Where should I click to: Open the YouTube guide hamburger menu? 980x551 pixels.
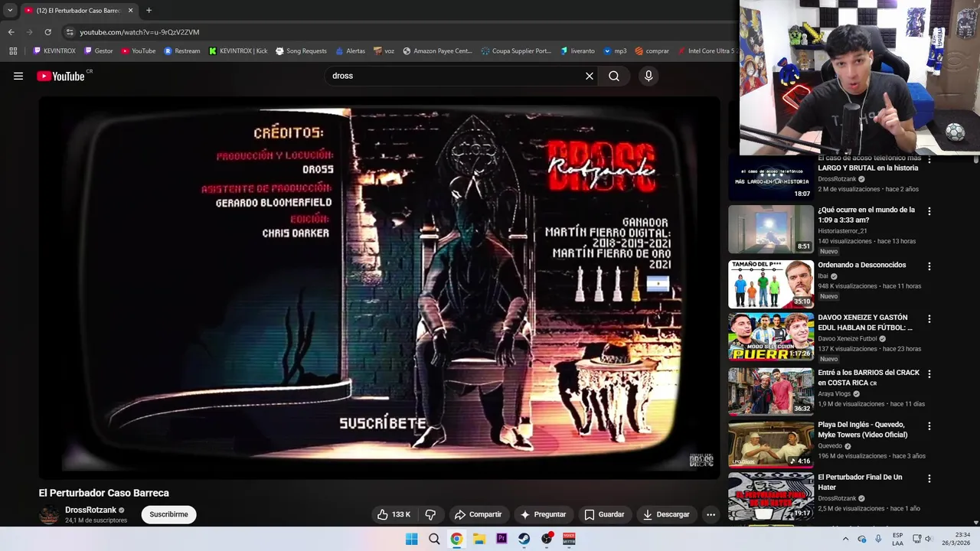point(18,76)
